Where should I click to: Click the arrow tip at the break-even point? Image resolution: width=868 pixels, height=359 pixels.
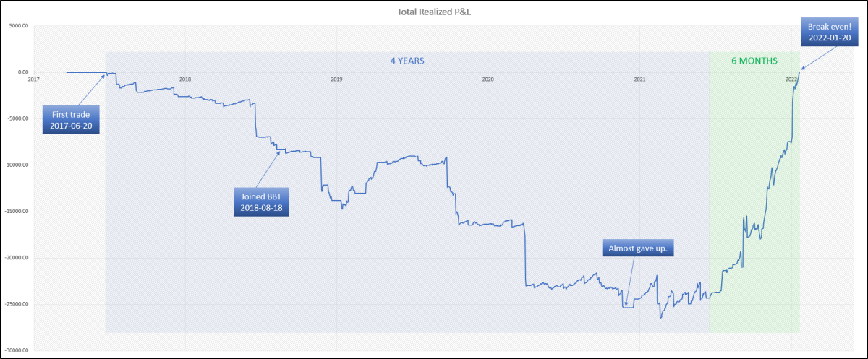(x=801, y=68)
